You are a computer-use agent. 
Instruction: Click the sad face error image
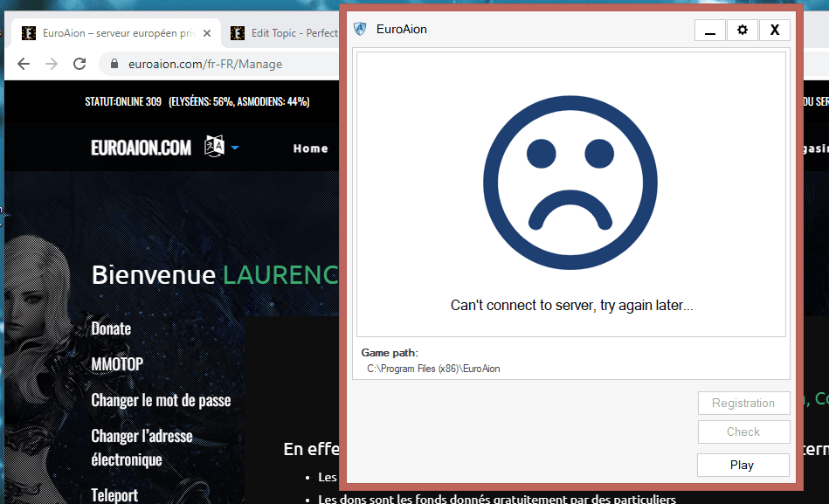(x=570, y=183)
